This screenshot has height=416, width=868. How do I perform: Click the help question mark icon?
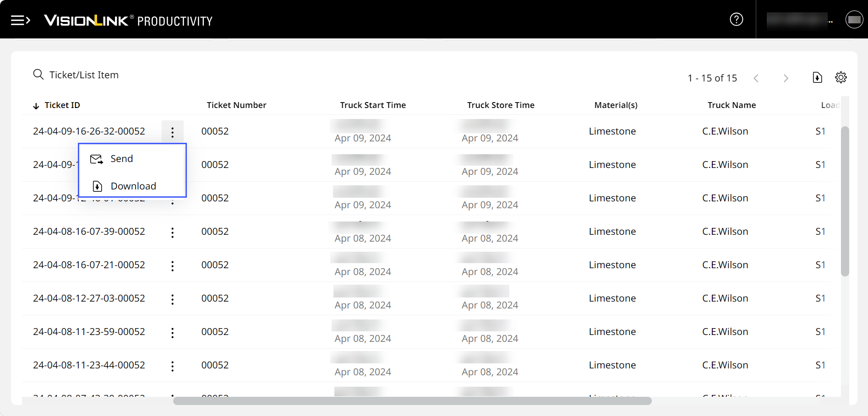736,19
